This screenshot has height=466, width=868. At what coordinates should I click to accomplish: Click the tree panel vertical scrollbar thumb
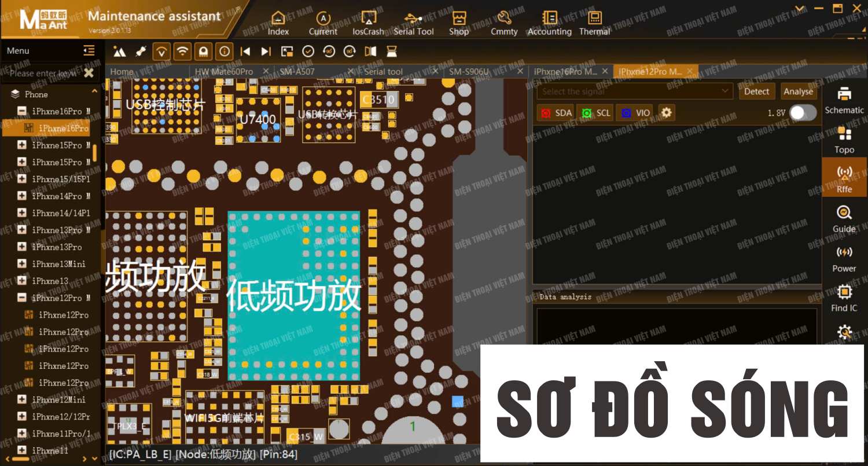[95, 153]
